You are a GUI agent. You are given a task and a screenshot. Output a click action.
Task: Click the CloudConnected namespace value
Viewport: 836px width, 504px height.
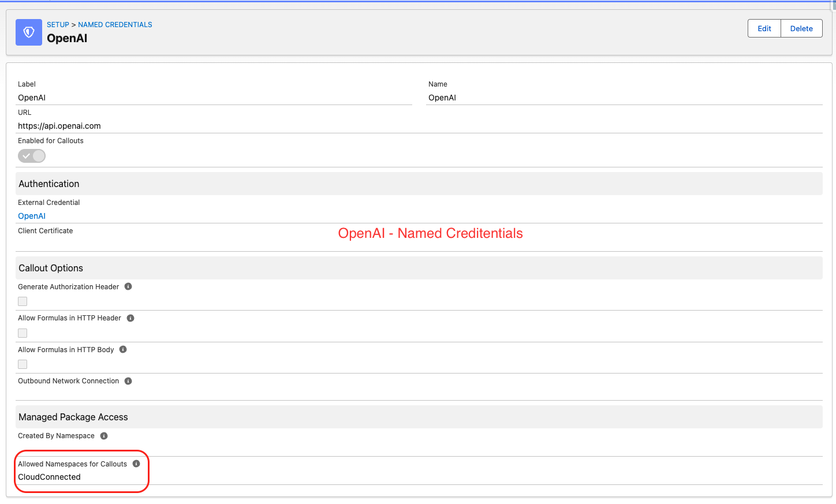(x=49, y=477)
